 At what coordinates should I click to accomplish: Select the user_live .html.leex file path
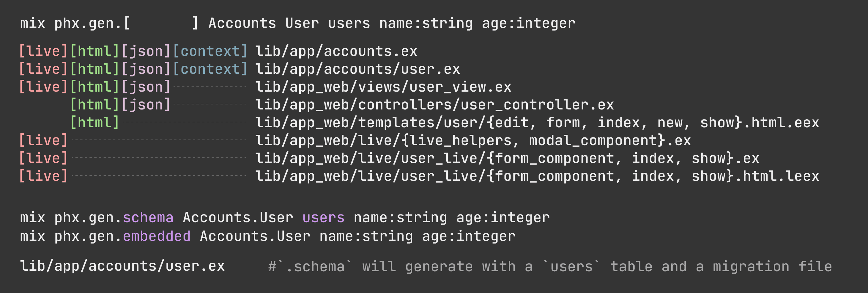tap(537, 176)
